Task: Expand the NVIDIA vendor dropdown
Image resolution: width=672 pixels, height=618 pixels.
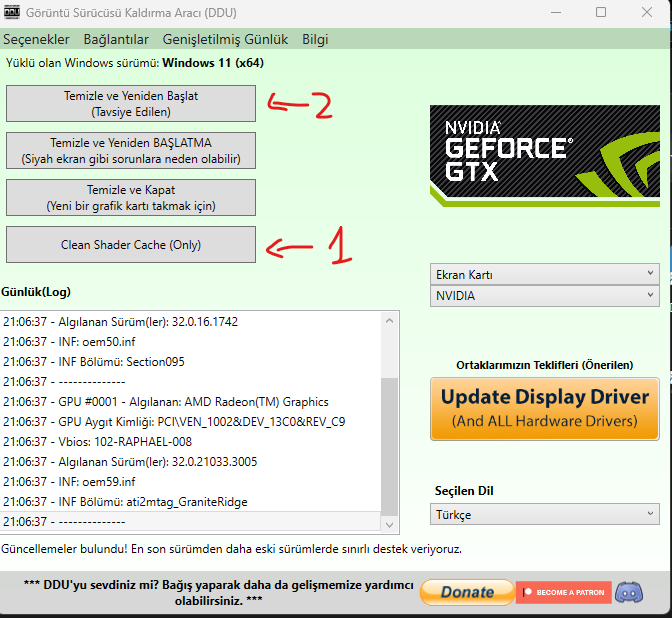Action: pyautogui.click(x=545, y=296)
